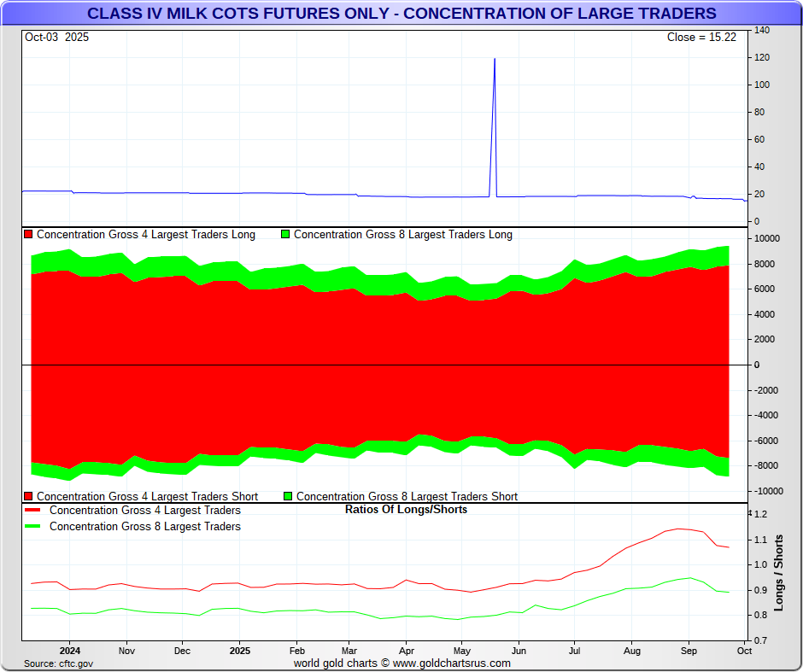Click the red swatch beside '4 Largest Traders Long'

click(x=28, y=235)
